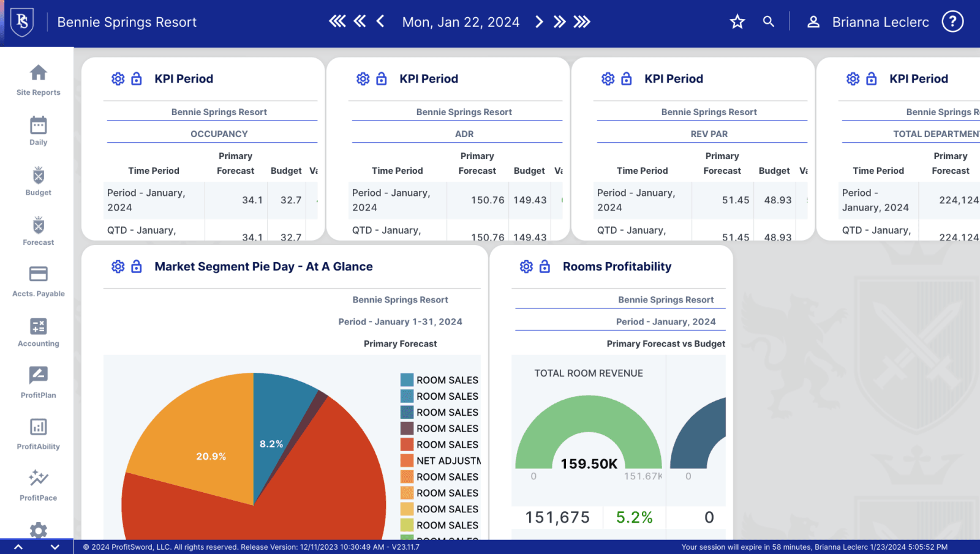Click the favorites star icon
Viewport: 980px width, 554px height.
(x=737, y=22)
